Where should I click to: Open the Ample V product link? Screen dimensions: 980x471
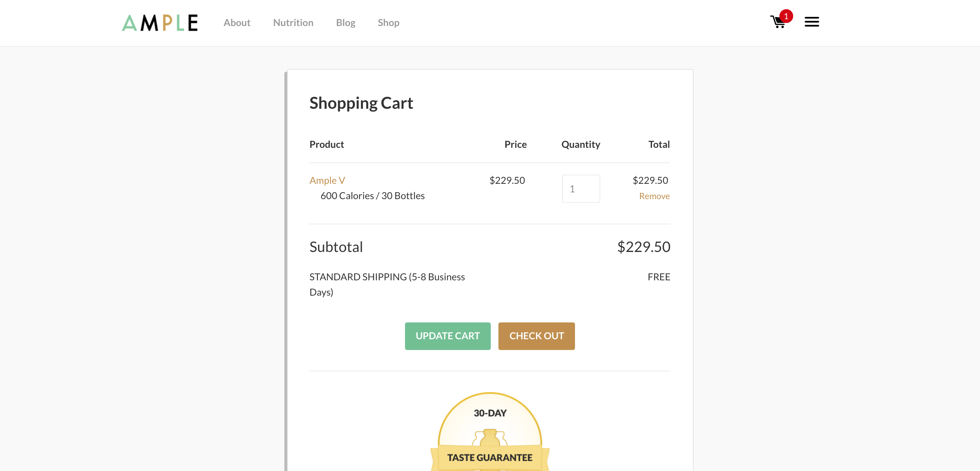coord(327,180)
